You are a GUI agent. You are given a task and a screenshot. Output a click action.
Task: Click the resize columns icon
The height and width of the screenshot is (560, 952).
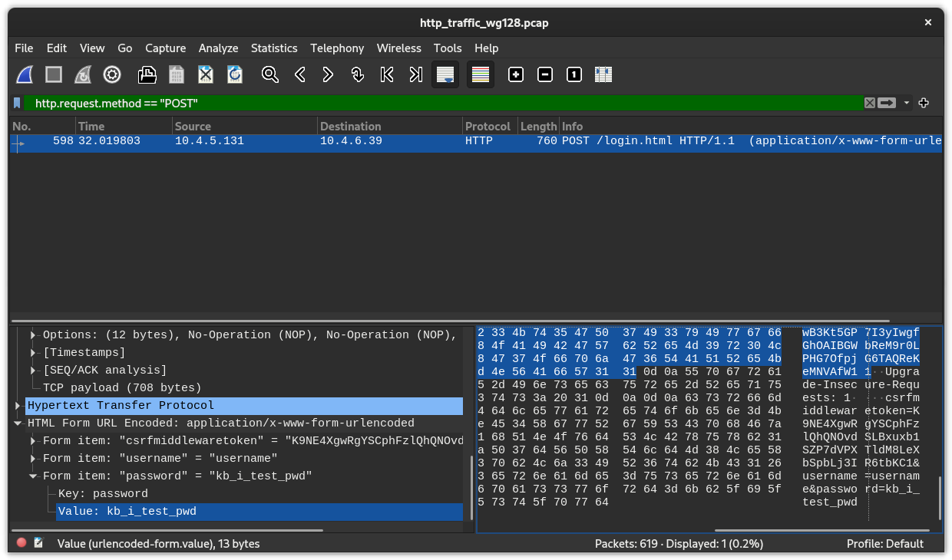click(x=603, y=74)
